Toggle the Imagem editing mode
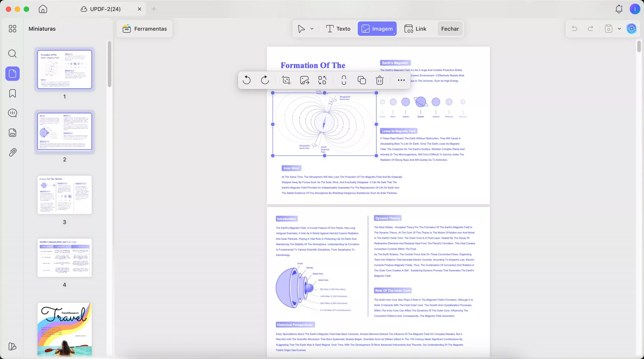Viewport: 644px width, 359px height. (377, 29)
